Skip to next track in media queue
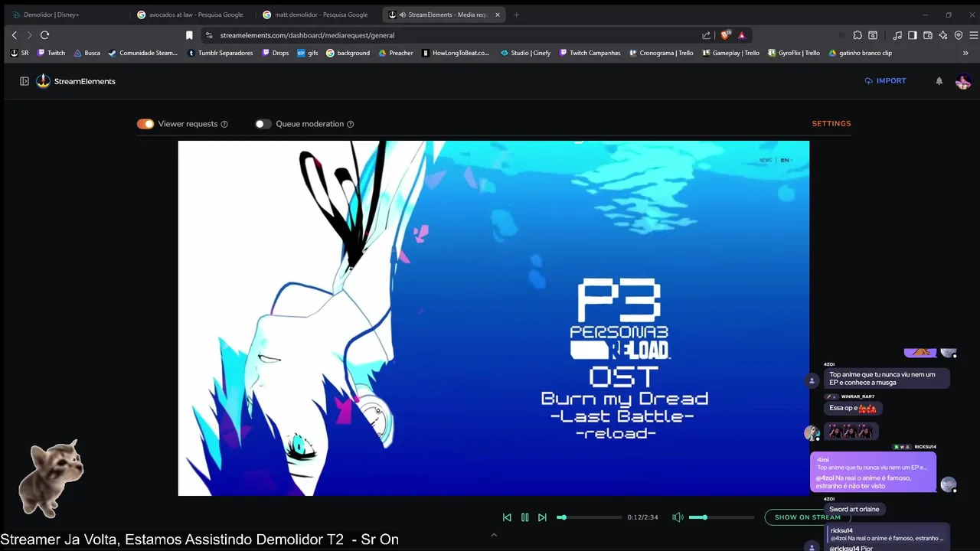The height and width of the screenshot is (551, 980). pyautogui.click(x=542, y=517)
